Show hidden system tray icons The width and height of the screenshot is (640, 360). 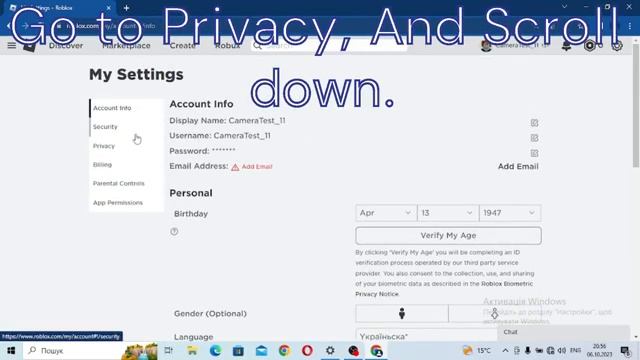point(505,351)
